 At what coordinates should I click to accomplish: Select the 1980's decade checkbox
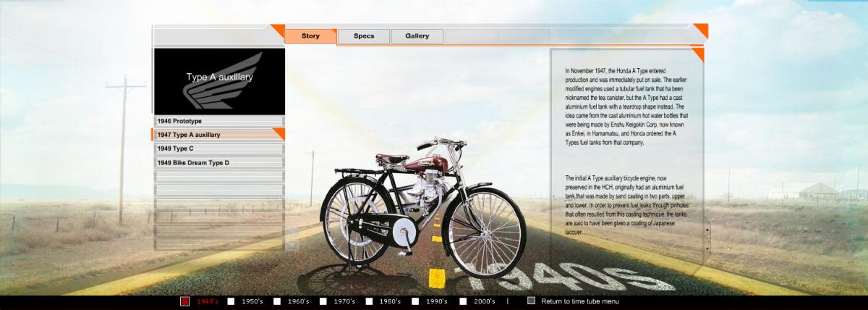pos(370,301)
